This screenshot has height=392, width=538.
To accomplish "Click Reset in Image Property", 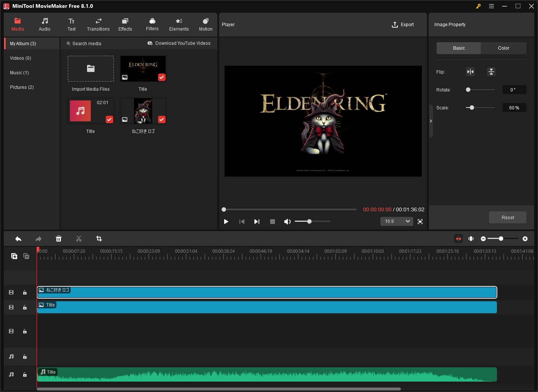I will 508,217.
